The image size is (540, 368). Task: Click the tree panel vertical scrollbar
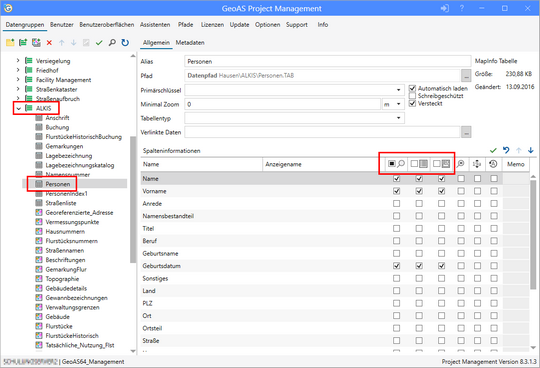(x=133, y=200)
